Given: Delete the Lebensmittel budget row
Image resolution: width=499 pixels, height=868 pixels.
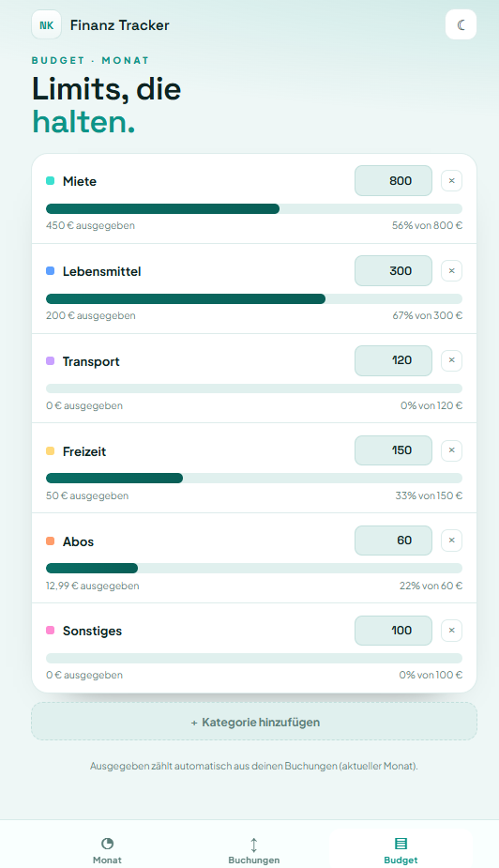Looking at the screenshot, I should [451, 270].
